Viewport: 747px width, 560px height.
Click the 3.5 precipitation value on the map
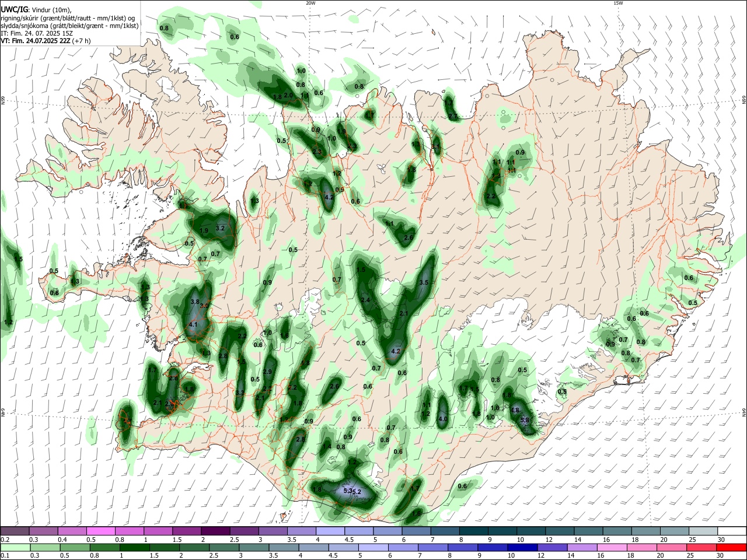point(424,282)
